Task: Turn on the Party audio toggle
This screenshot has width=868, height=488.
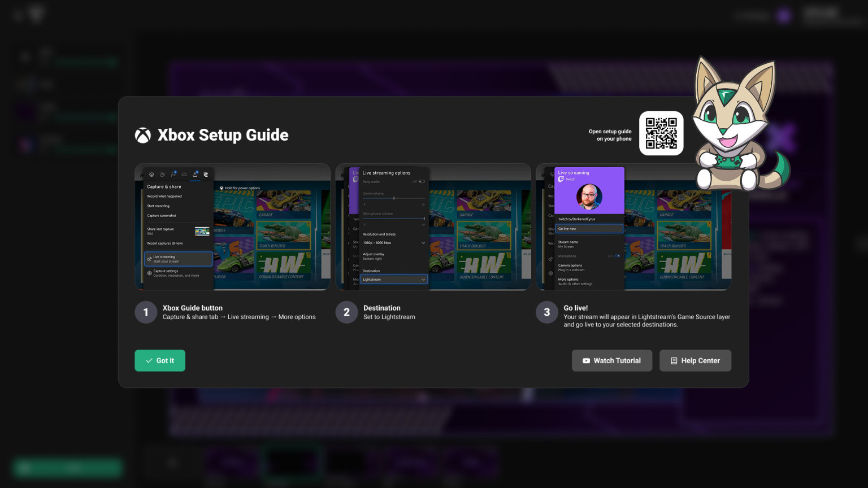Action: coord(421,181)
